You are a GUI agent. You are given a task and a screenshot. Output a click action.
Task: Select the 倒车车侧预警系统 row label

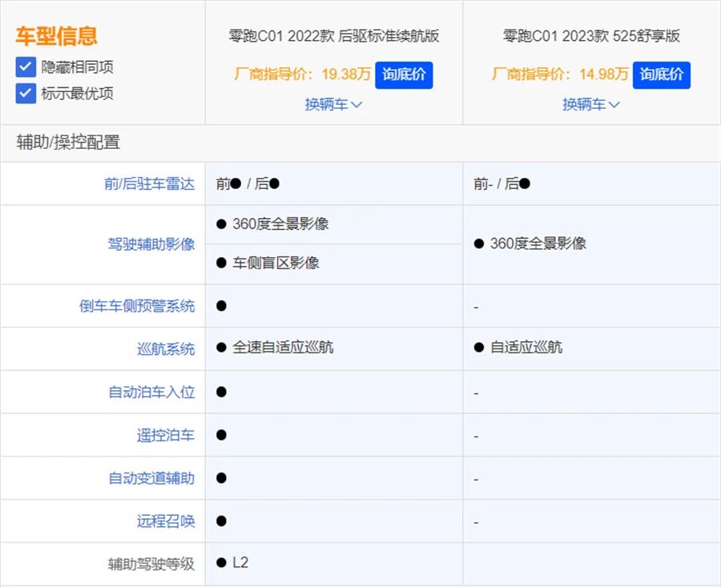(137, 306)
